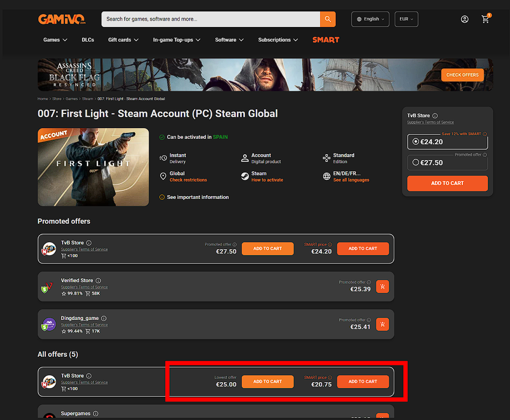This screenshot has width=510, height=420.
Task: Click the orange search magnifier button
Action: (x=328, y=19)
